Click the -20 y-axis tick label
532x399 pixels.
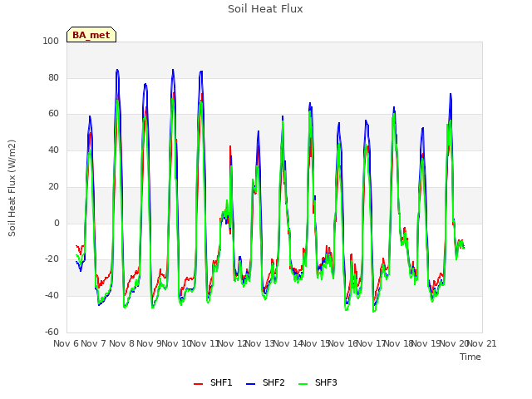[52, 259]
